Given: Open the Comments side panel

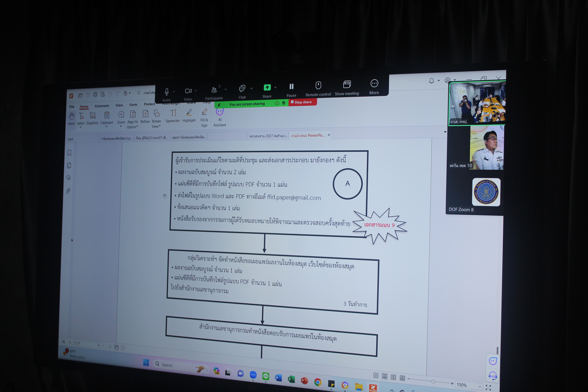Looking at the screenshot, I should coord(69,178).
